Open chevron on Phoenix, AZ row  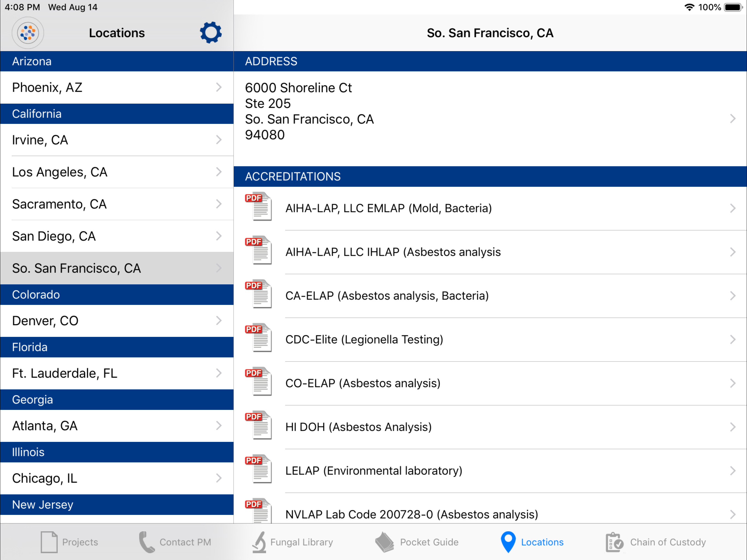tap(219, 87)
